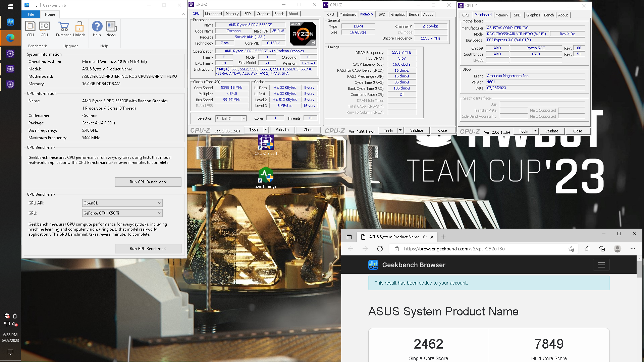This screenshot has width=644, height=362.
Task: Select the second CPU-Z taskbar icon
Action: [x=10, y=69]
